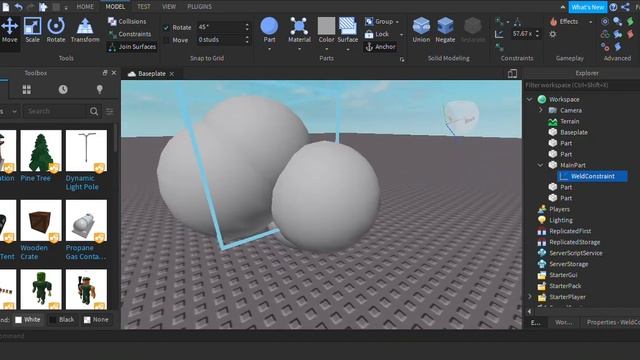Click the Toolbox search magnifier icon
This screenshot has width=640, height=360.
[94, 111]
